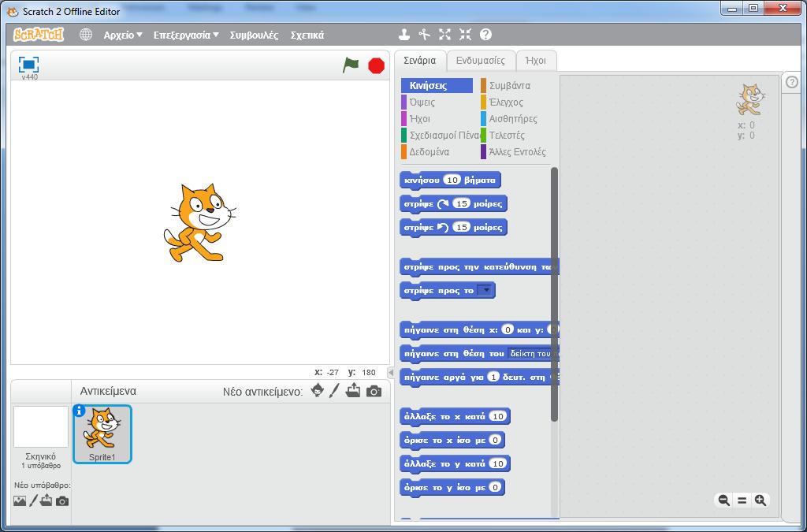
Task: Upload a backdrop from file
Action: tap(46, 500)
